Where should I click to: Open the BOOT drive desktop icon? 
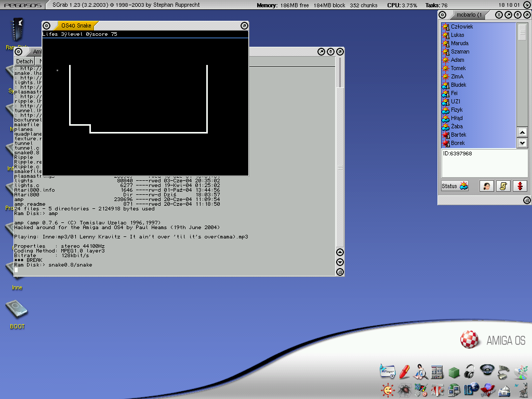point(17,309)
